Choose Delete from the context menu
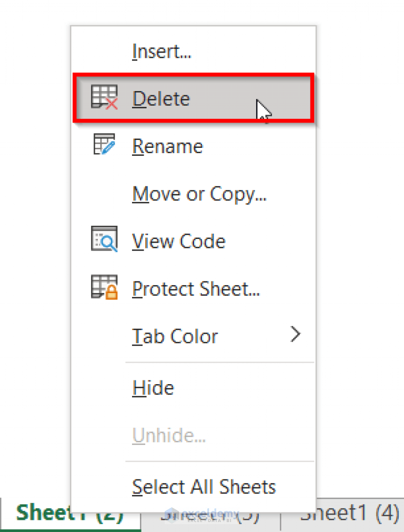The width and height of the screenshot is (404, 532). 160,98
